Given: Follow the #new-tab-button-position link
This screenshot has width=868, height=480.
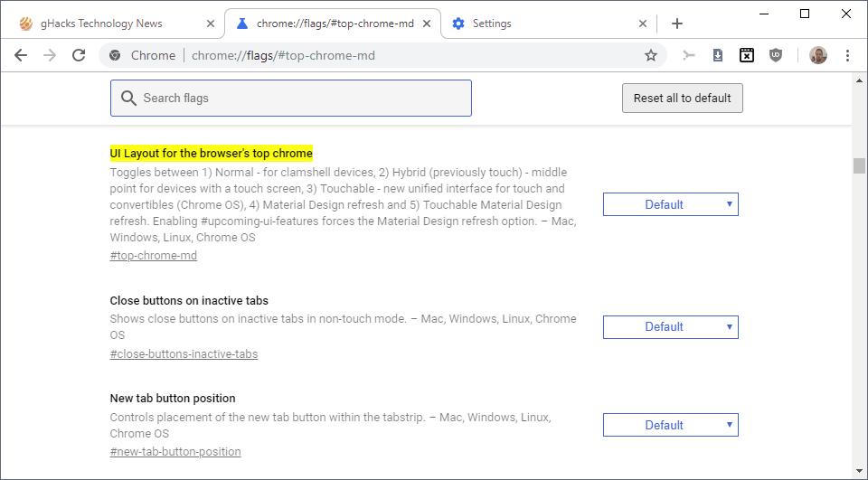Looking at the screenshot, I should pyautogui.click(x=175, y=452).
